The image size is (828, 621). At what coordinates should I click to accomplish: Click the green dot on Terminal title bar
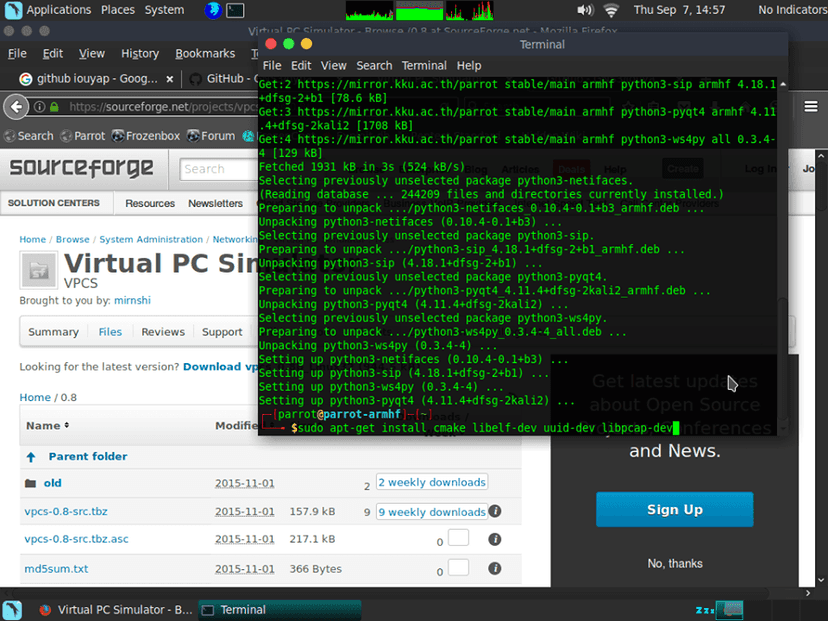tap(288, 44)
